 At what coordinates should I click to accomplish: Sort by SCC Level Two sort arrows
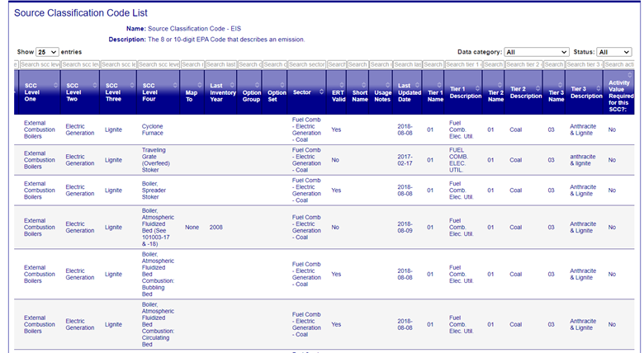[x=95, y=86]
